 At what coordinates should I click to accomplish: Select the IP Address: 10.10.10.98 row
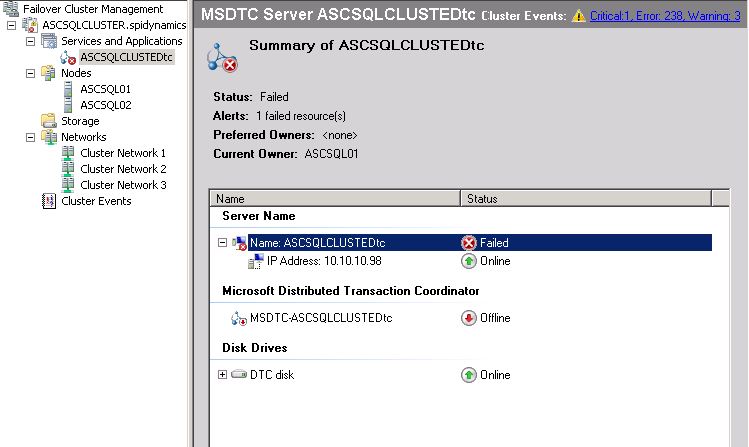(324, 261)
